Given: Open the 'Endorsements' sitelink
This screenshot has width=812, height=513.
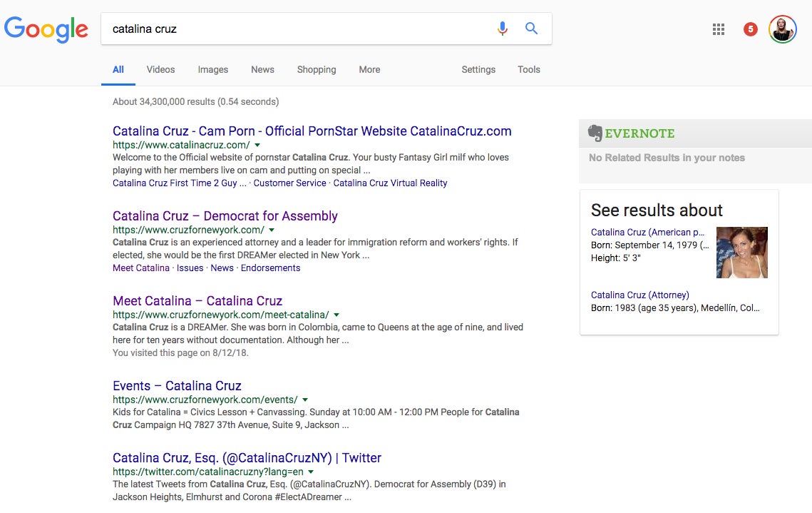Looking at the screenshot, I should (270, 268).
